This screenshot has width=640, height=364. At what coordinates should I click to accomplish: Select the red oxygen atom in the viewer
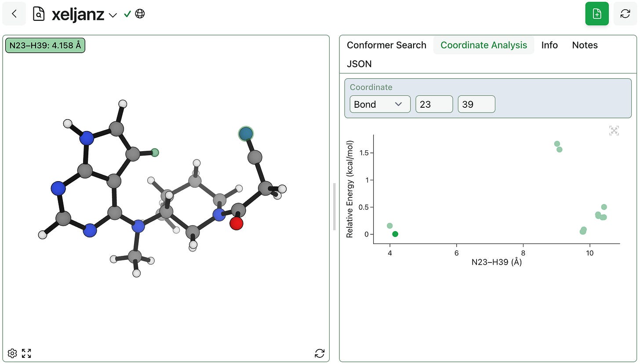point(236,223)
